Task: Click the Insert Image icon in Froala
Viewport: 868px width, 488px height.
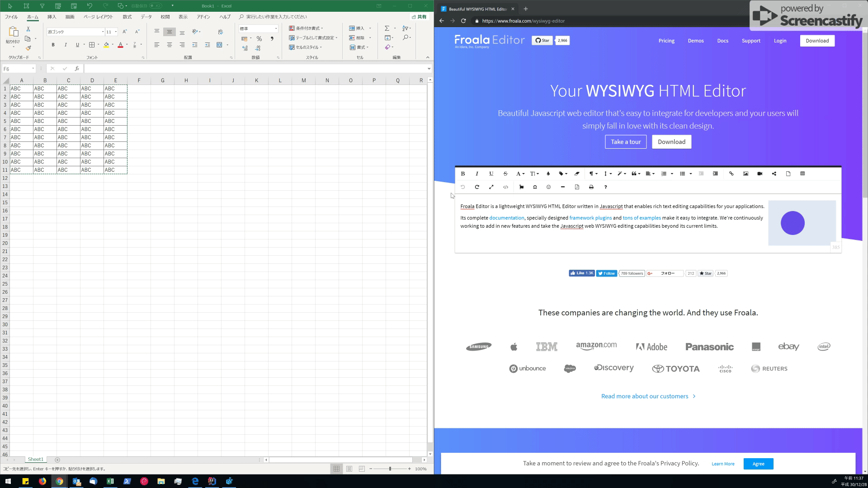Action: (x=745, y=174)
